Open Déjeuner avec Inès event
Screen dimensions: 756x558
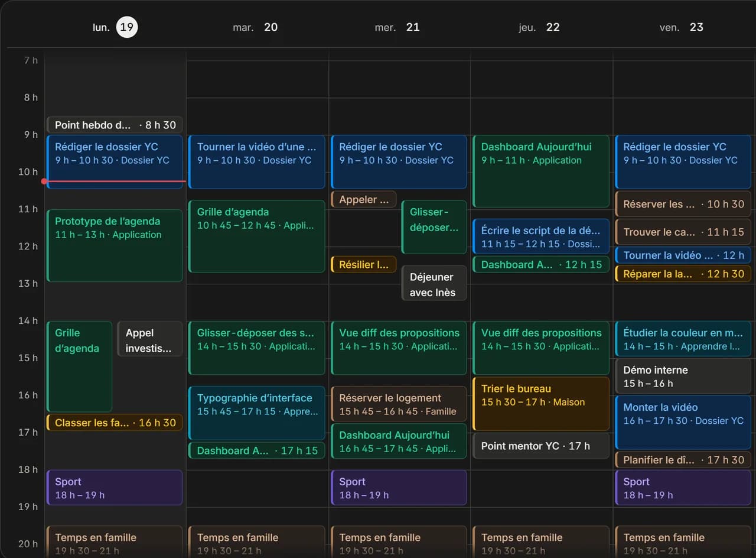tap(434, 283)
